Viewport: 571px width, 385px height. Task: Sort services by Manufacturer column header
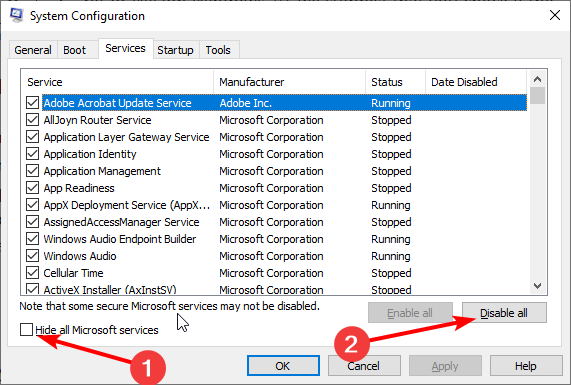point(290,82)
